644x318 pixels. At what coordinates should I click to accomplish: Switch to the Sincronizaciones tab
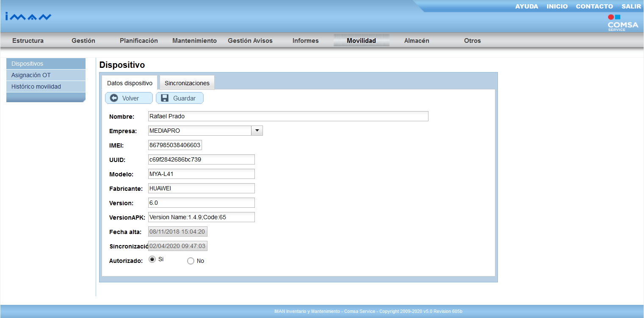pyautogui.click(x=187, y=83)
